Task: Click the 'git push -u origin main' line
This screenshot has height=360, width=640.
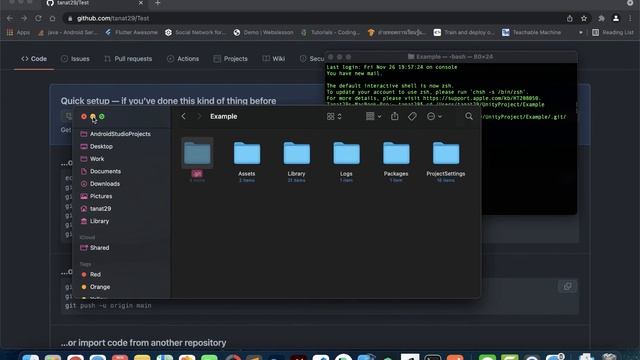Action: coord(108,305)
